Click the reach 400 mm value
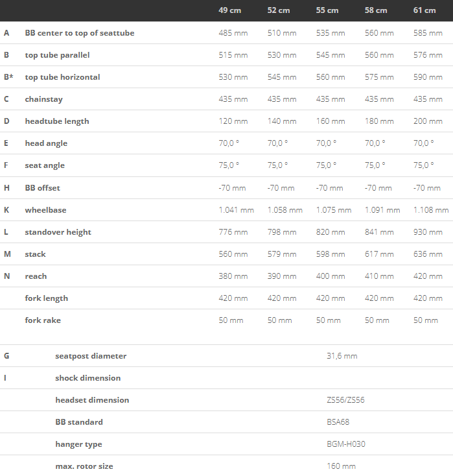453x476 pixels. 331,276
